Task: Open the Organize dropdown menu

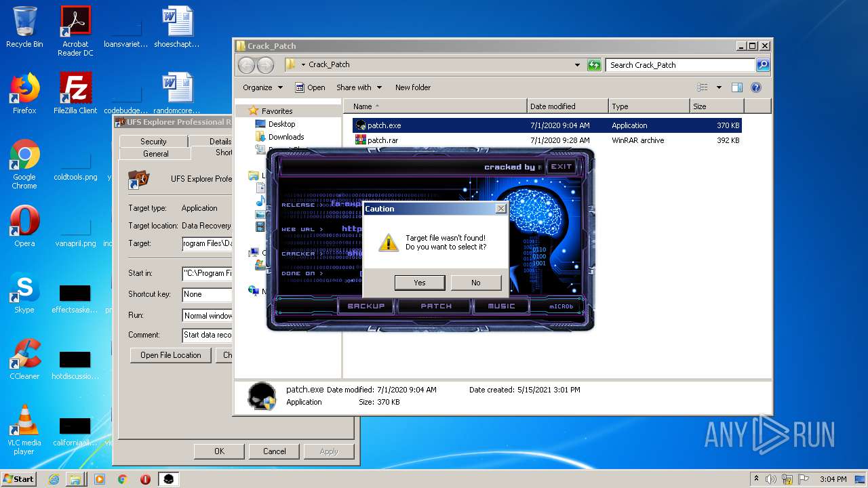Action: (x=262, y=87)
